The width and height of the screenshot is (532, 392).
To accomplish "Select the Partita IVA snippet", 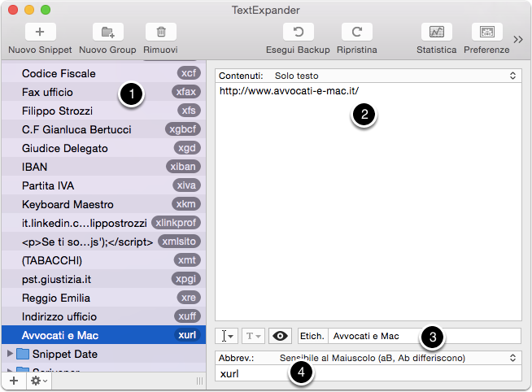I will [x=103, y=185].
